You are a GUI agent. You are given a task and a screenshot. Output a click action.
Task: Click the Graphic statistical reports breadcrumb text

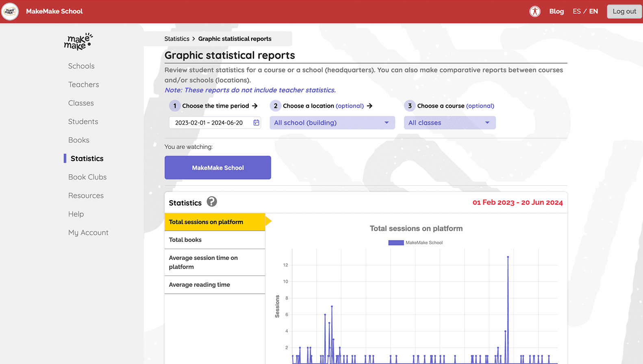235,39
